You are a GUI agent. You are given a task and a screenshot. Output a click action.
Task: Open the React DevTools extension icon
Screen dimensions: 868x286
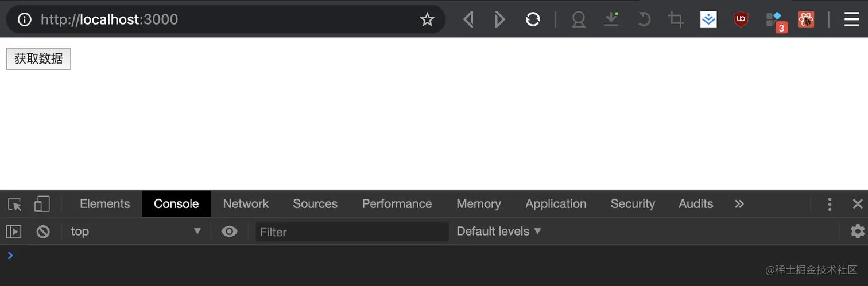coord(806,19)
